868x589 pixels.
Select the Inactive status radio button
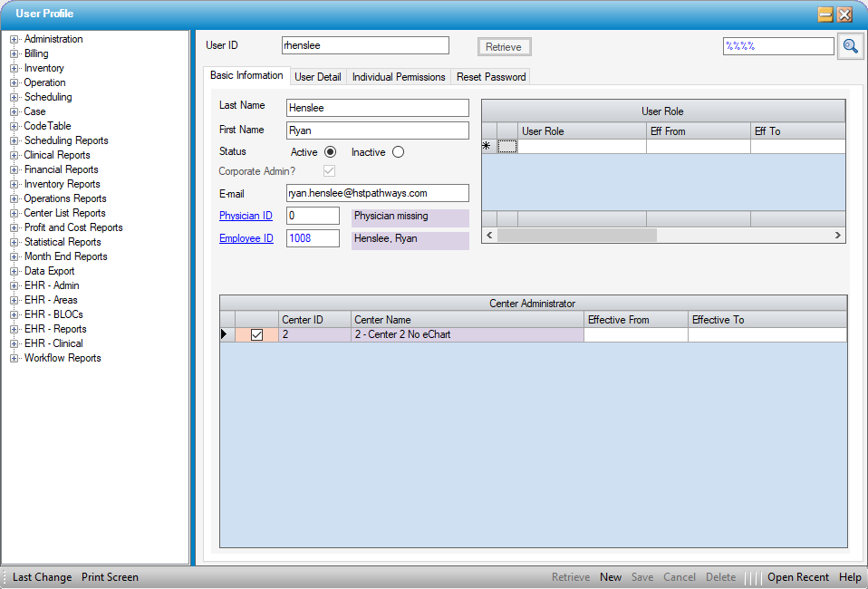(398, 152)
